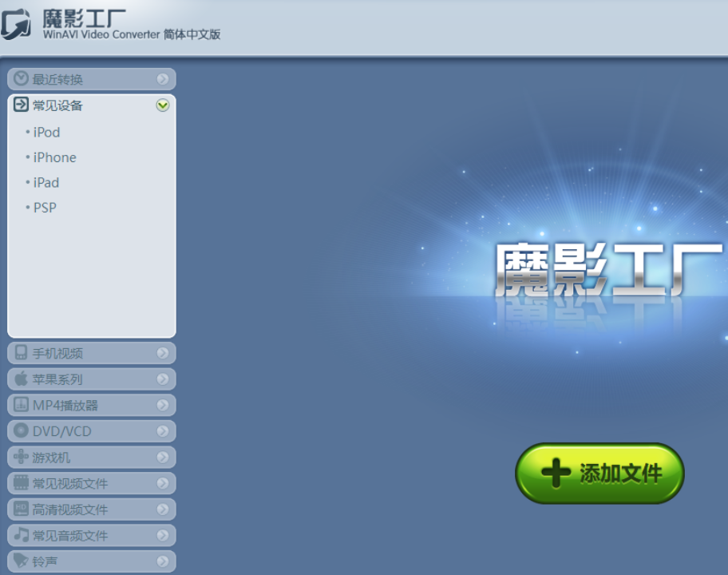The image size is (728, 575).
Task: Select iPhone device option
Action: tap(55, 157)
